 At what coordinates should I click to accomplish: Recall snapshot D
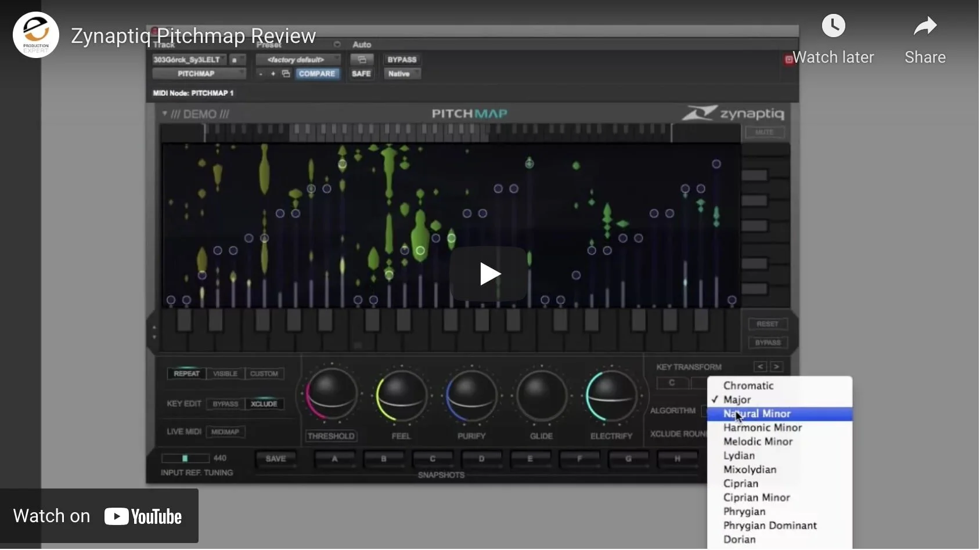tap(481, 458)
